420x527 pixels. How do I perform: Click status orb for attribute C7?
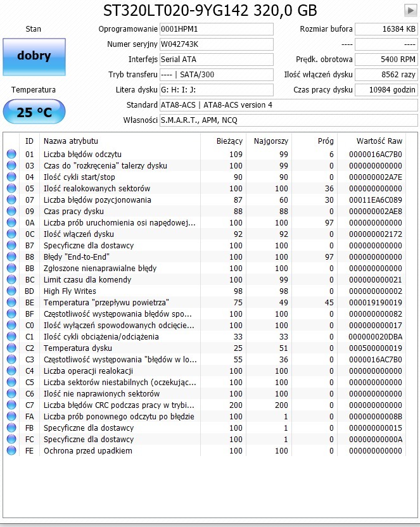(x=11, y=405)
